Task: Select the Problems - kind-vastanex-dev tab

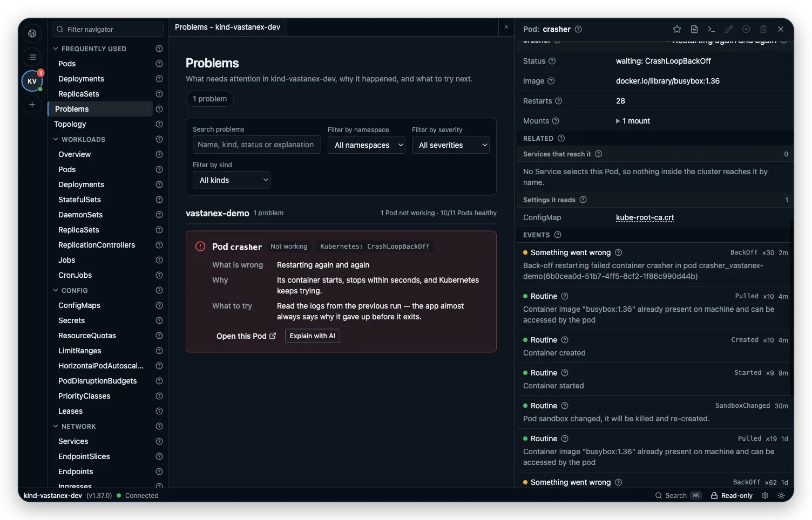Action: pyautogui.click(x=227, y=27)
